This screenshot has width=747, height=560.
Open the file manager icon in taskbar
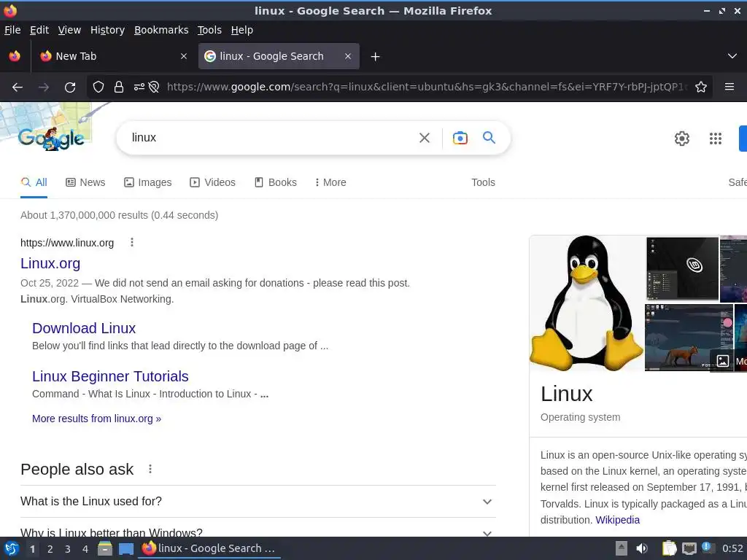(x=105, y=548)
